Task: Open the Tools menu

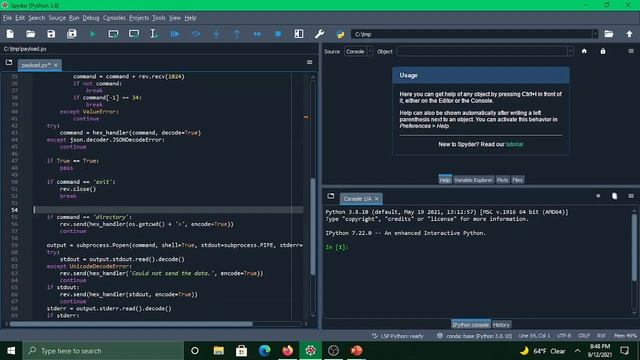Action: tap(158, 18)
